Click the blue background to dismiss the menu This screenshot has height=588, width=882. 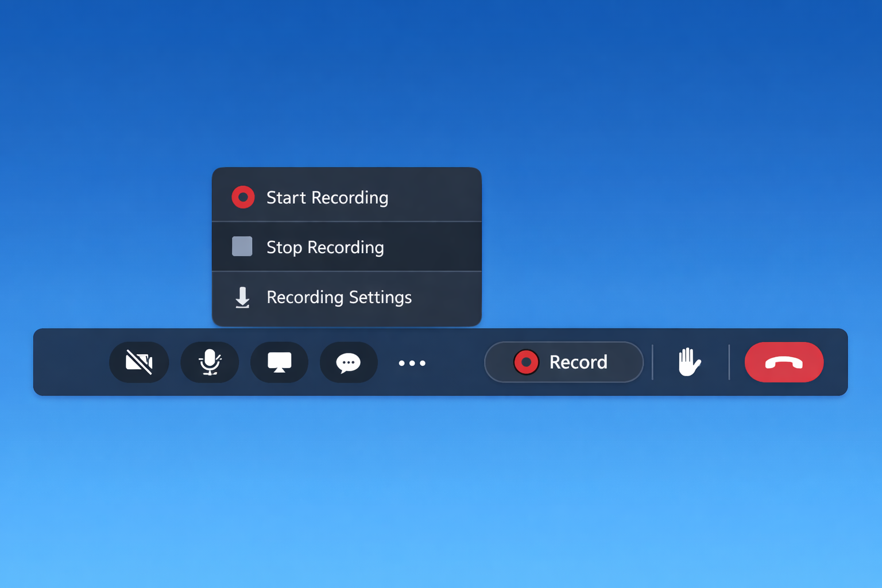pyautogui.click(x=632, y=144)
